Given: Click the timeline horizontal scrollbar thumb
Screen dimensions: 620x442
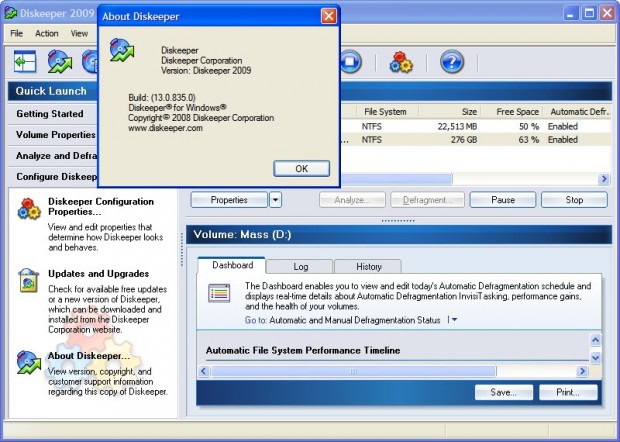Looking at the screenshot, I should tap(353, 371).
